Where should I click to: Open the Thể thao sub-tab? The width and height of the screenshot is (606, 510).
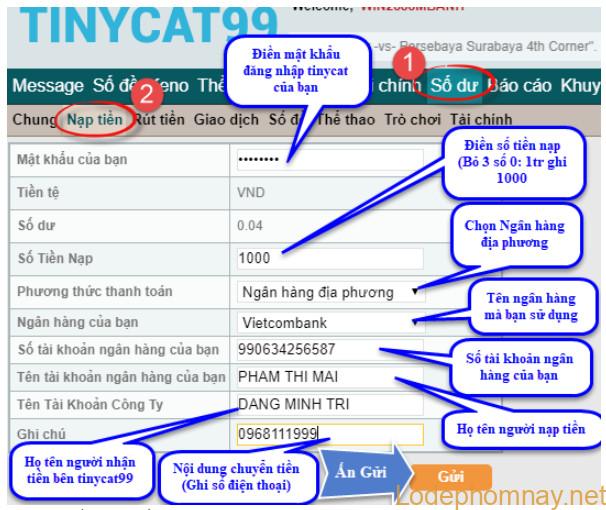point(346,119)
